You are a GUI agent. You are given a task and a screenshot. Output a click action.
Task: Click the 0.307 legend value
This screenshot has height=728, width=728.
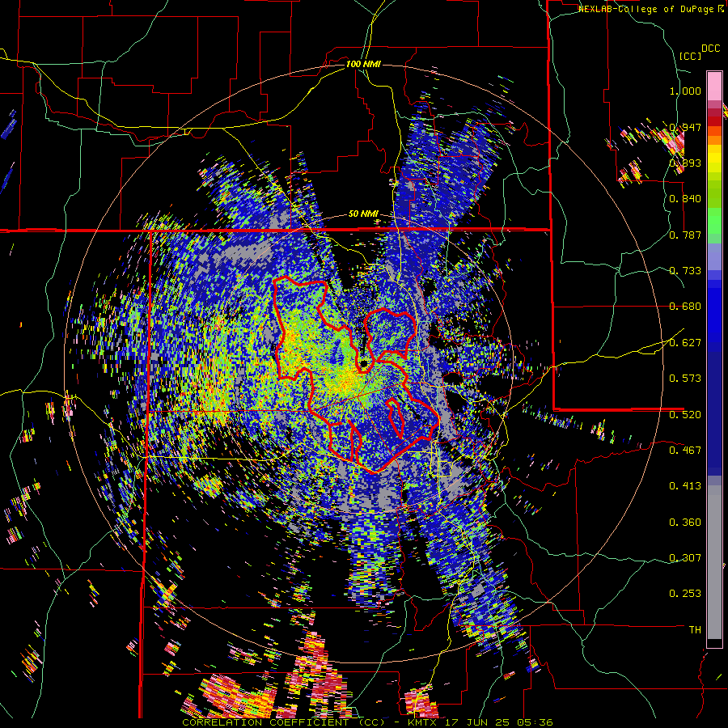tap(685, 558)
